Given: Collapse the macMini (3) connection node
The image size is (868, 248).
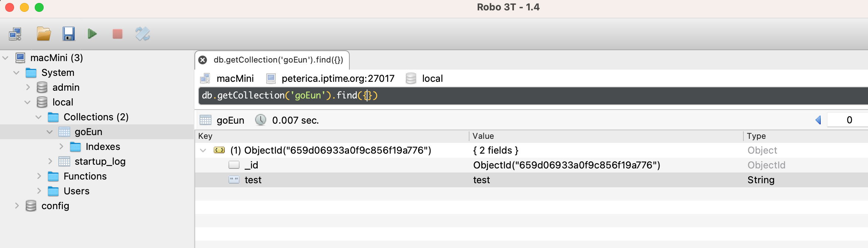Looking at the screenshot, I should (x=6, y=58).
